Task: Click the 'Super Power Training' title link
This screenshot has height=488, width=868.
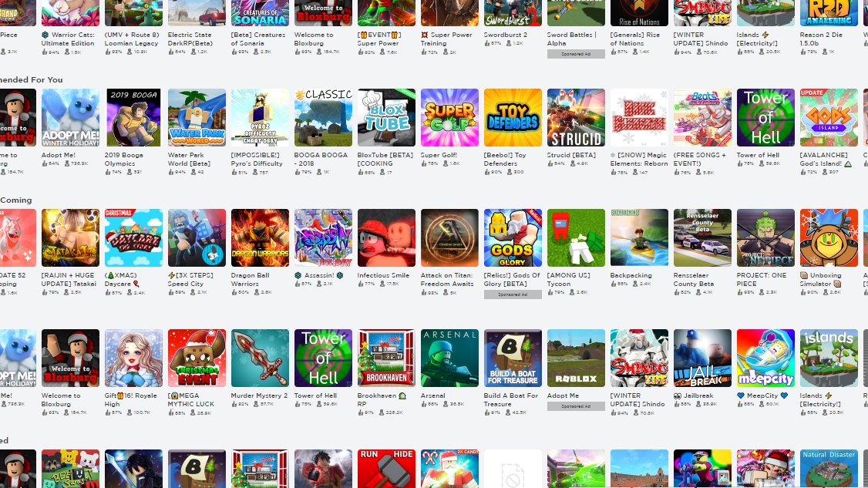Action: pyautogui.click(x=447, y=39)
